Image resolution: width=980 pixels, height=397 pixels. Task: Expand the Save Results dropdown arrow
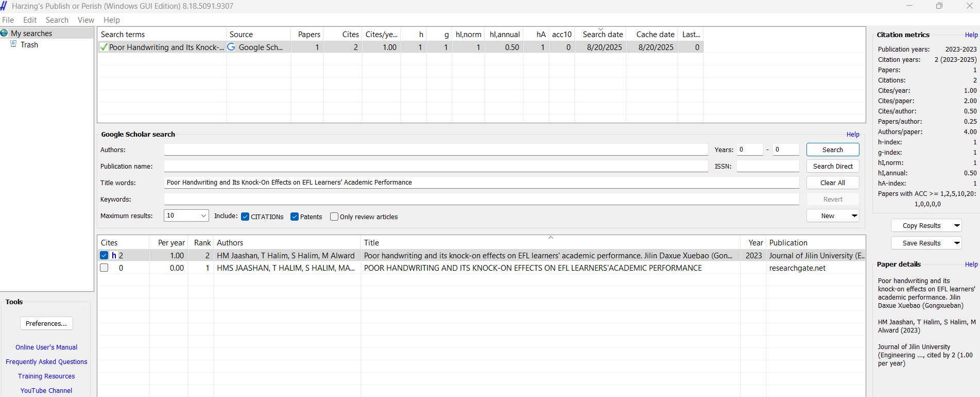pyautogui.click(x=956, y=243)
